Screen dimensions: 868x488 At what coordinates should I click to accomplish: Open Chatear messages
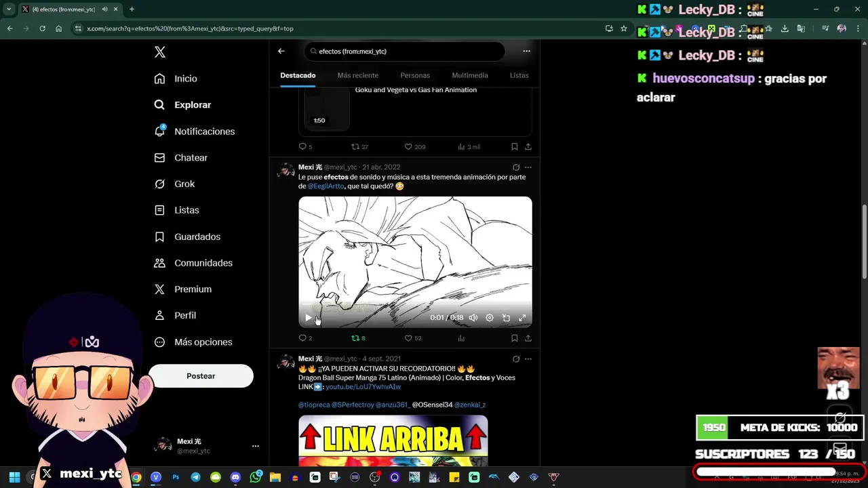click(x=180, y=158)
